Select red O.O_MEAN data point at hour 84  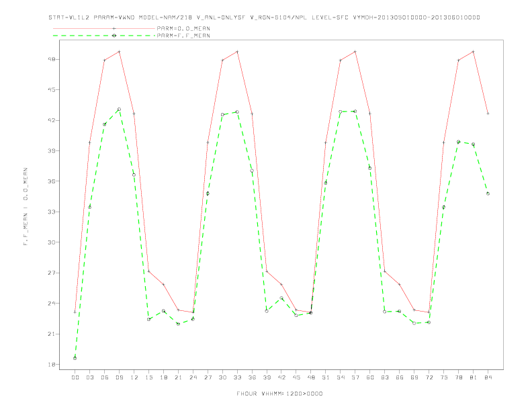coord(488,113)
